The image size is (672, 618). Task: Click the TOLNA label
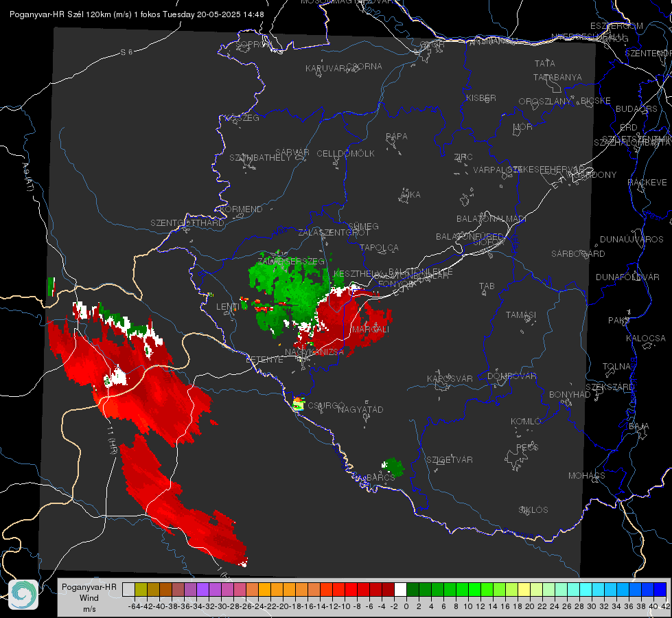(616, 367)
